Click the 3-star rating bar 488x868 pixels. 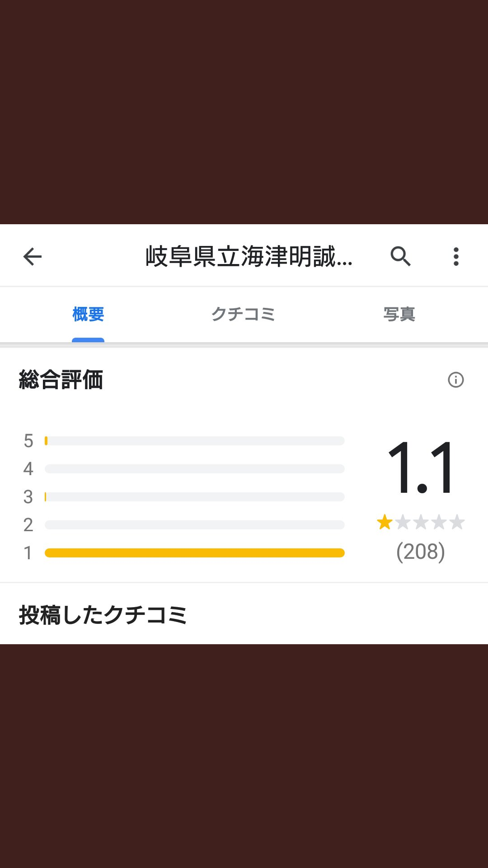(x=195, y=497)
